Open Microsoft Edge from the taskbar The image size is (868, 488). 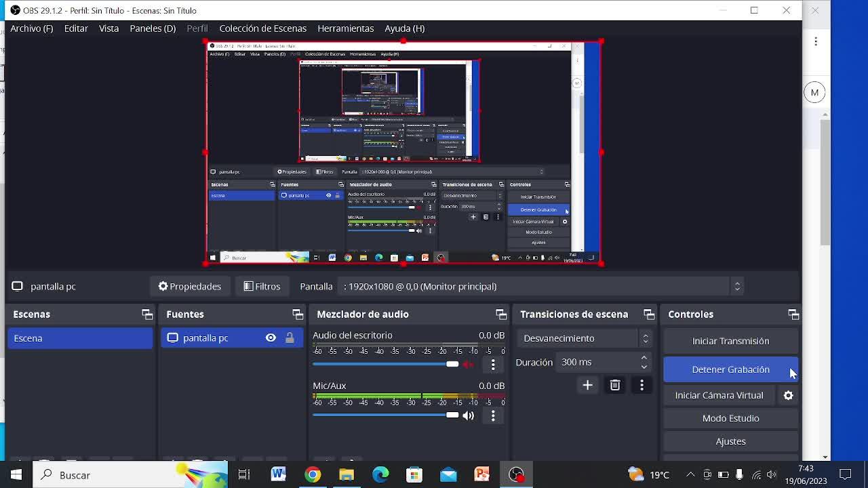tap(380, 475)
